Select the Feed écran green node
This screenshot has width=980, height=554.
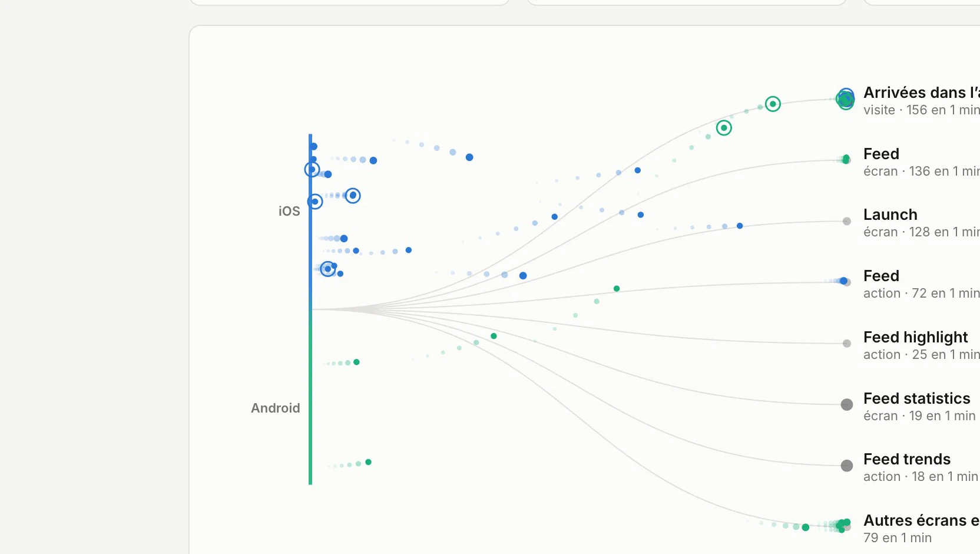click(846, 159)
